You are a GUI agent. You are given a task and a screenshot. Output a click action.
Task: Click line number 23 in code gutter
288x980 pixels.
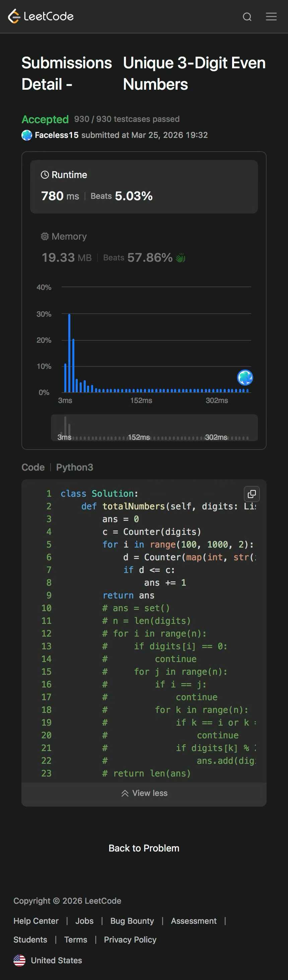click(47, 773)
